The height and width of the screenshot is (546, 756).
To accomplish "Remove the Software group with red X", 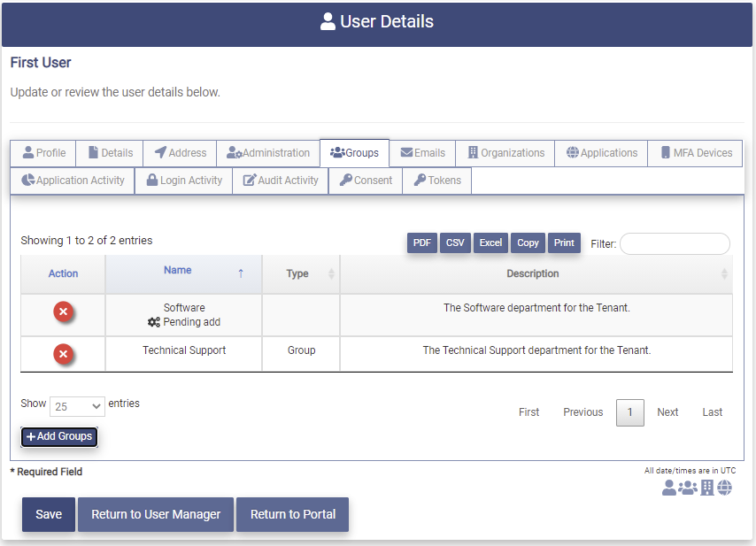I will [63, 311].
